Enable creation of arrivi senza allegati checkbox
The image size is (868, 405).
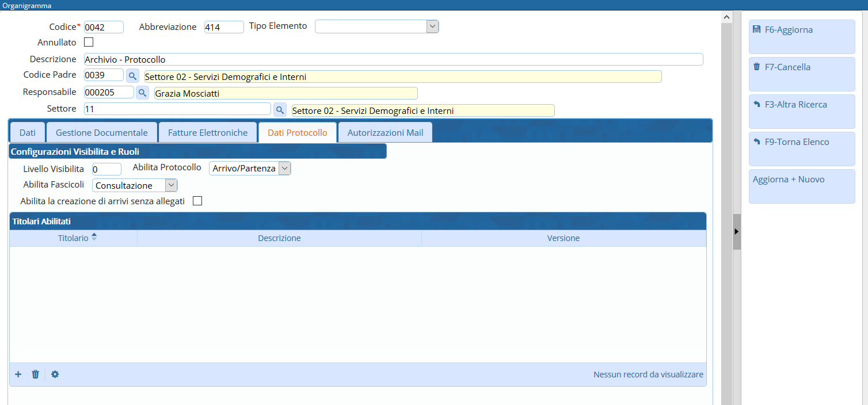click(x=197, y=201)
